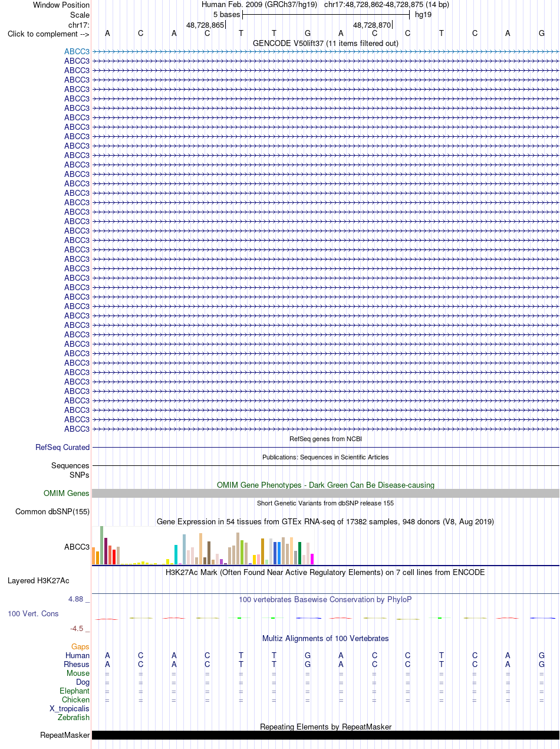Click the 100 Vert. Cons track label
This screenshot has height=749, width=560.
(33, 613)
